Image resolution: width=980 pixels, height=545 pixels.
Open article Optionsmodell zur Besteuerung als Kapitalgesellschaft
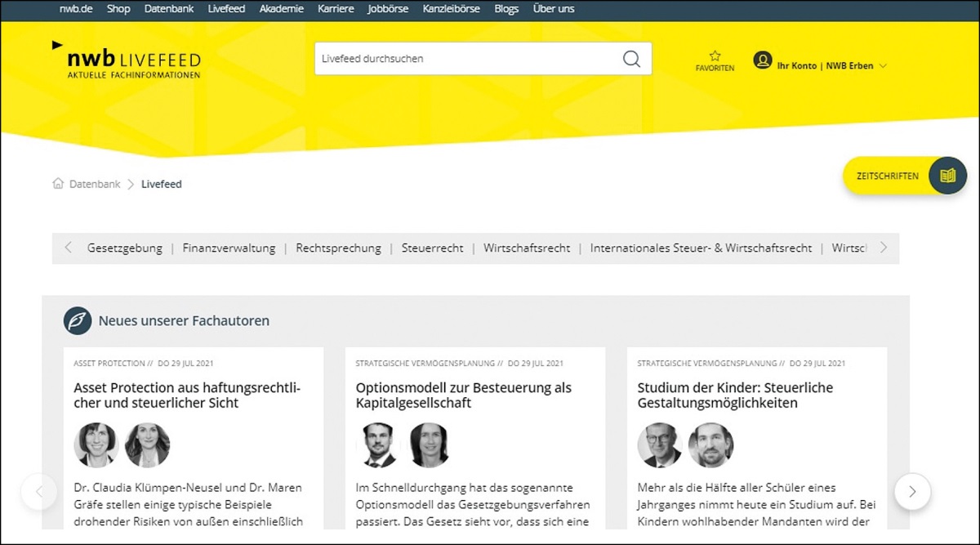(x=463, y=395)
